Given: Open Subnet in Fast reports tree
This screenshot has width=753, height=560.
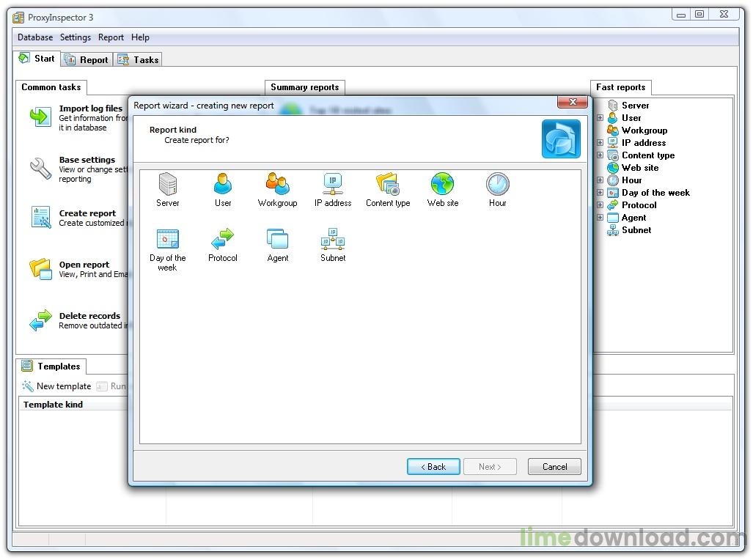Looking at the screenshot, I should coord(636,230).
